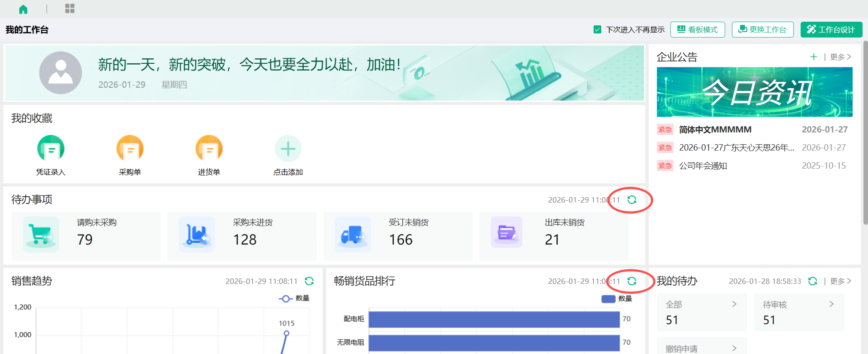Click the 工作台设计 button
868x354 pixels.
[831, 30]
